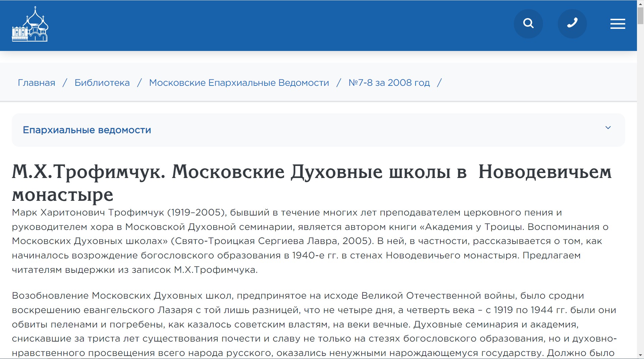Expand the Епархиальные ведомости chevron

click(608, 128)
